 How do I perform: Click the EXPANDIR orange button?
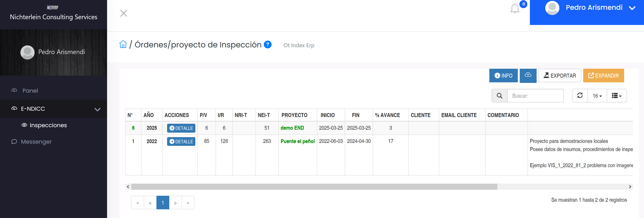(603, 75)
